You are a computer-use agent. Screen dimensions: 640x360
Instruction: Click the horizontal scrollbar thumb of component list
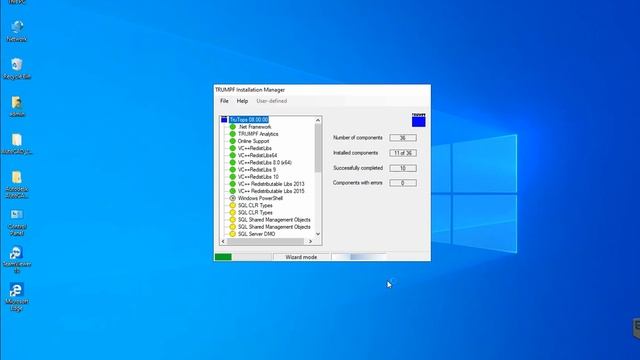tap(265, 242)
